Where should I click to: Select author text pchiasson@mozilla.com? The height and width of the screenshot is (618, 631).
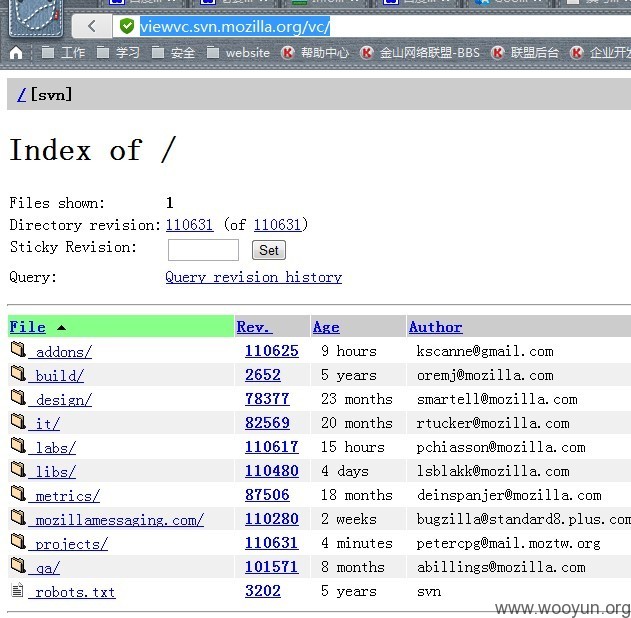click(501, 447)
